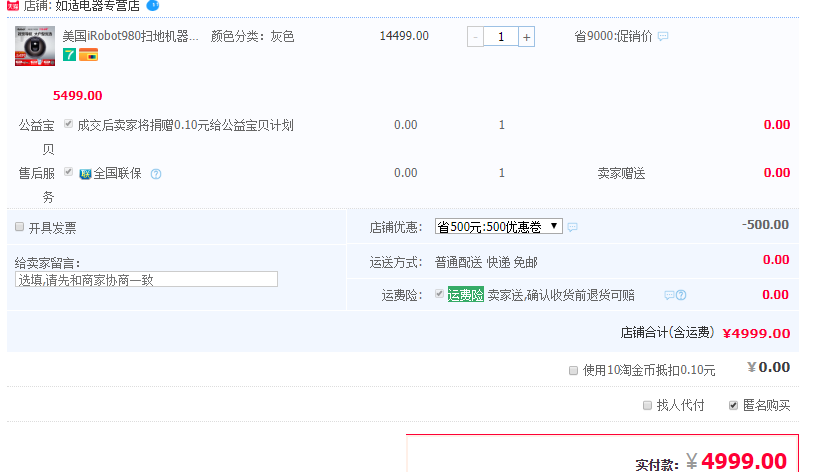Open the 店铺优惠 coupon dropdown

click(498, 227)
